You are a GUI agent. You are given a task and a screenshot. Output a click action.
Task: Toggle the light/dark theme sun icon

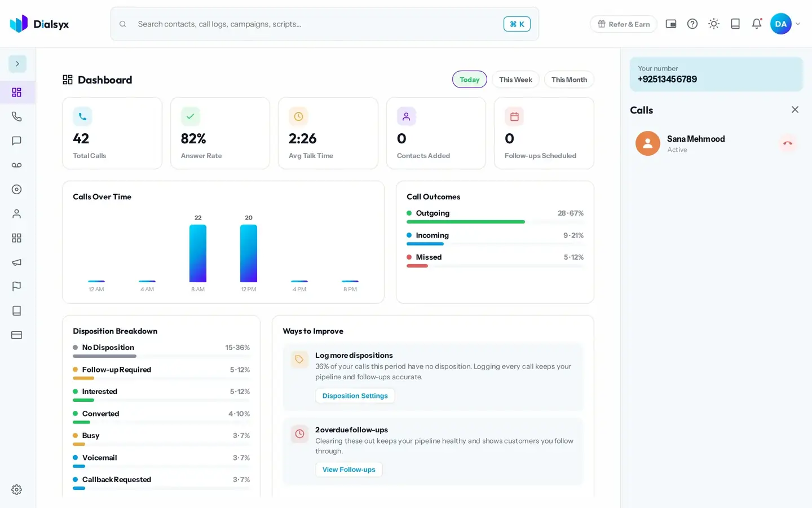tap(714, 24)
